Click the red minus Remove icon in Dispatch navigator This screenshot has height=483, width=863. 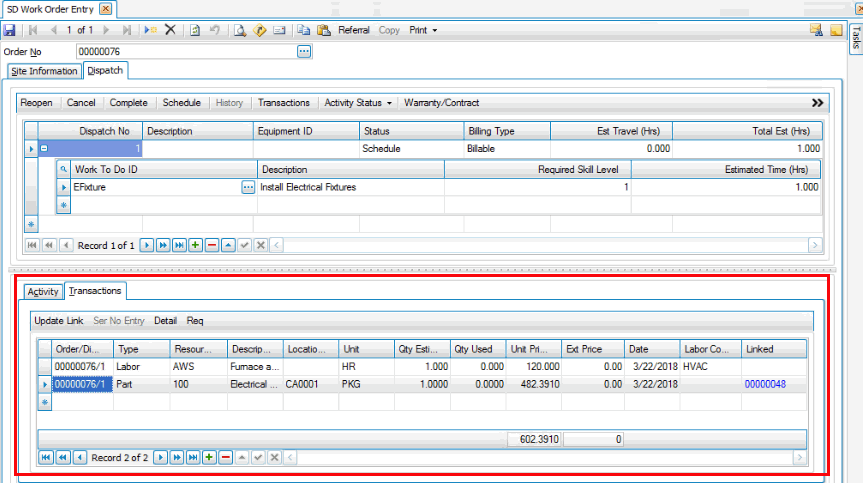coord(212,245)
